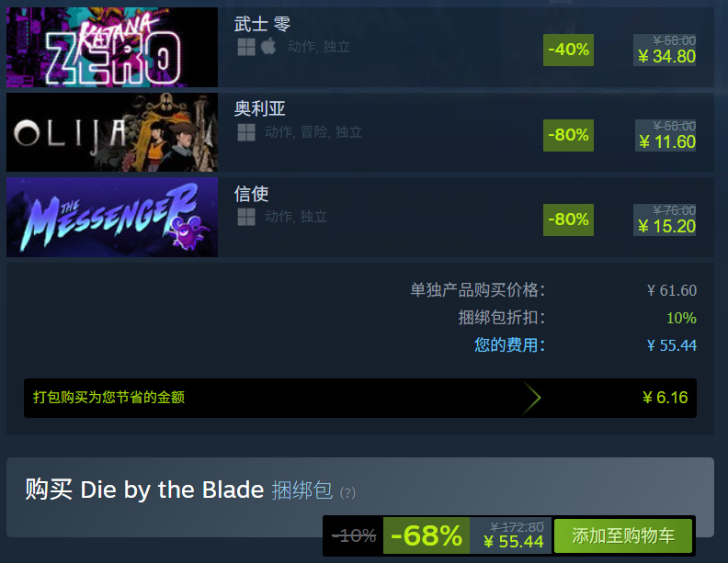Click the ¥ 15.20 price for 信使
The height and width of the screenshot is (563, 728).
[666, 226]
